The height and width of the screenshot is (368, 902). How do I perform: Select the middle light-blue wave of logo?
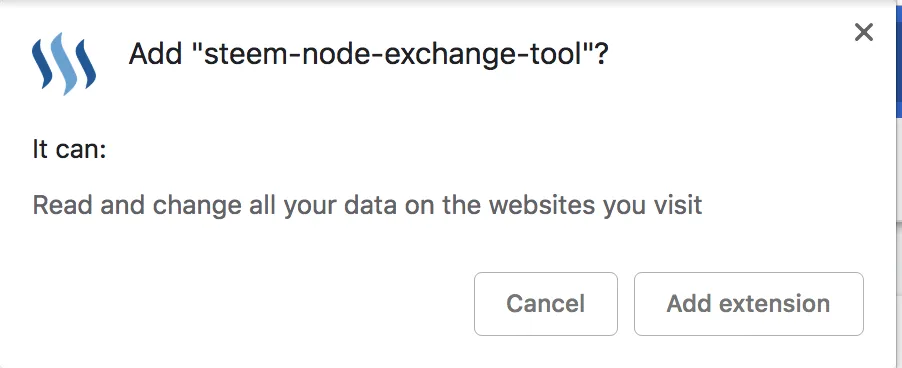[64, 64]
